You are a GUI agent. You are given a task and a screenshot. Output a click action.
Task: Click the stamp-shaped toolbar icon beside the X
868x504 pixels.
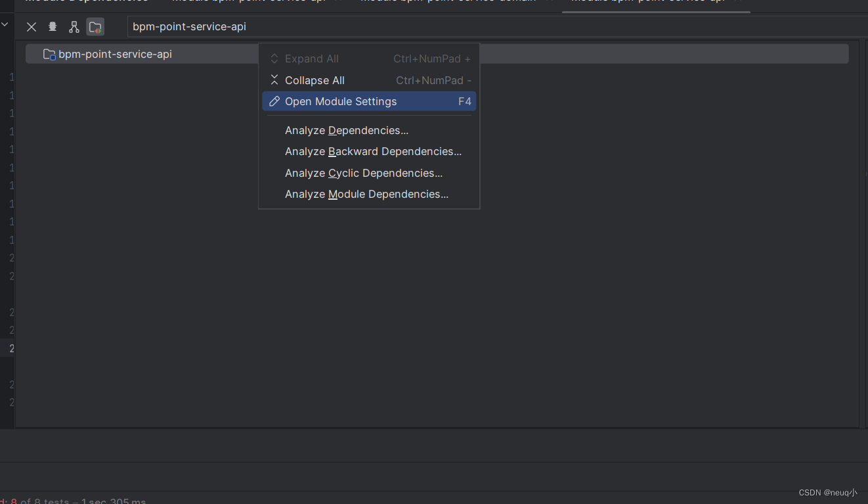point(53,27)
